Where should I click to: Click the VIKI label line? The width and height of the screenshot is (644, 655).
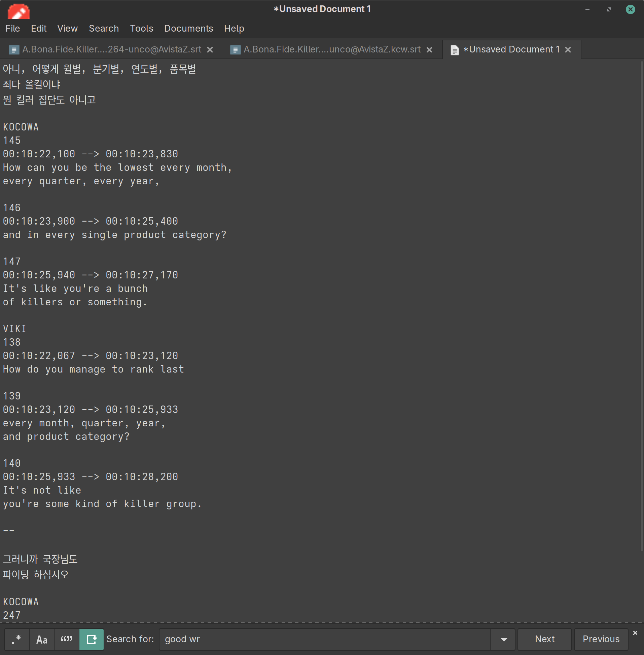tap(14, 329)
